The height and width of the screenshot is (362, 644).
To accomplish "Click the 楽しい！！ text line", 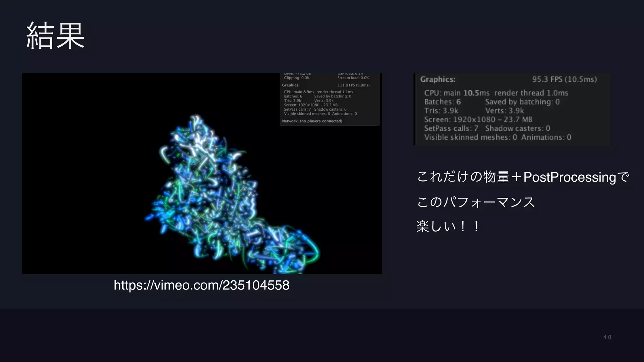I will click(448, 226).
